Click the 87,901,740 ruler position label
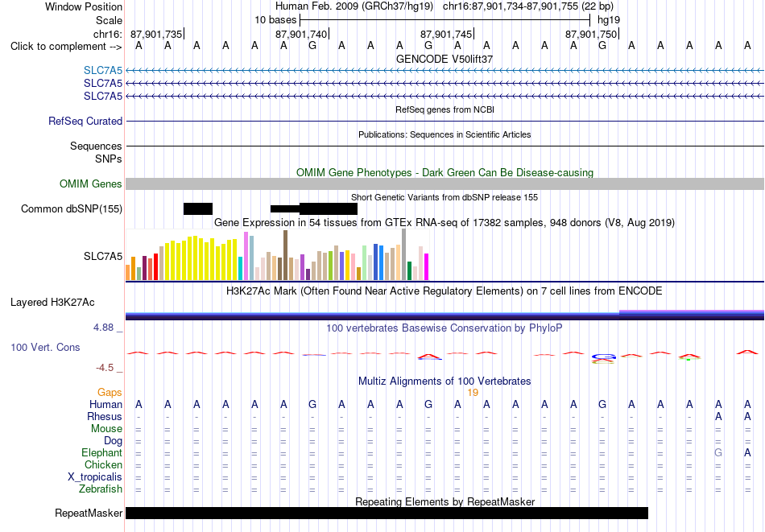This screenshot has height=532, width=765. 301,34
